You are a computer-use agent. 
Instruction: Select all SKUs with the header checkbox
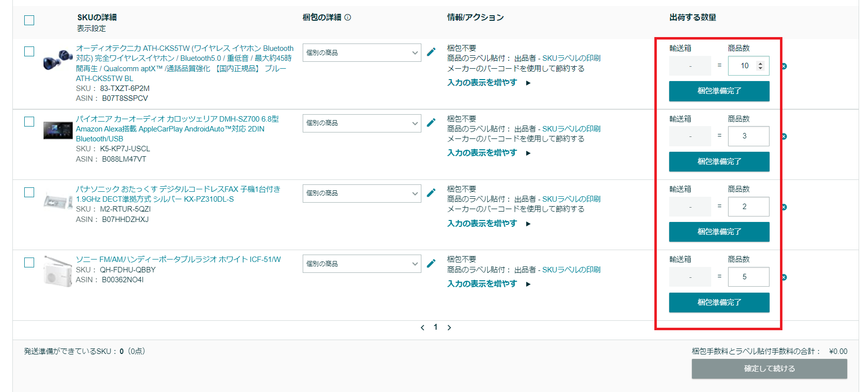coord(29,20)
